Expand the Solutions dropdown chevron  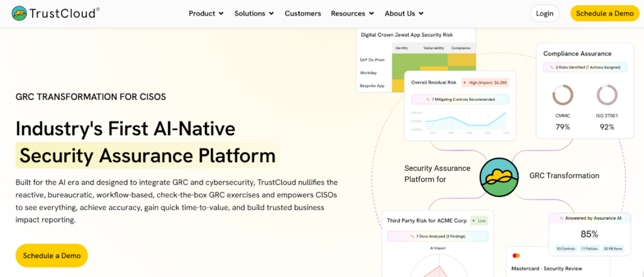[272, 14]
